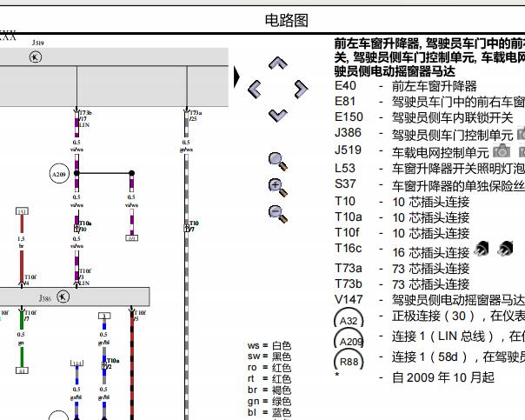Click the sw = 黑色 color code entry
The height and width of the screenshot is (420, 525).
click(269, 357)
